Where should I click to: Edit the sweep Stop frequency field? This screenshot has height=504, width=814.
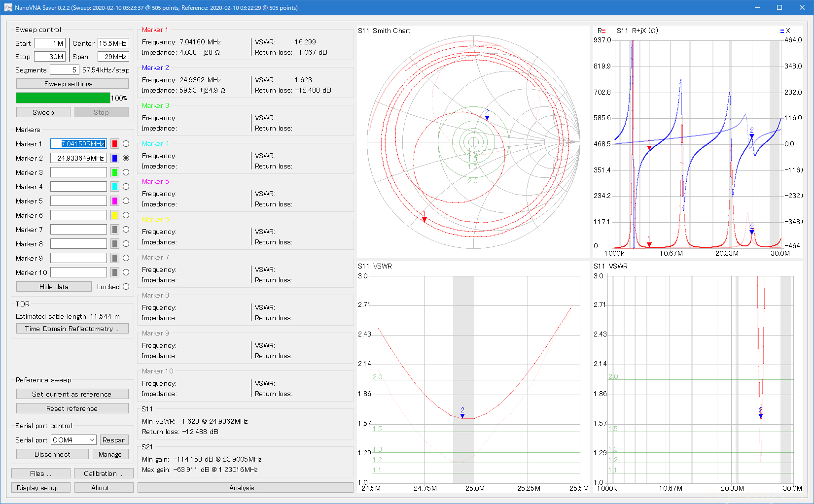point(49,57)
